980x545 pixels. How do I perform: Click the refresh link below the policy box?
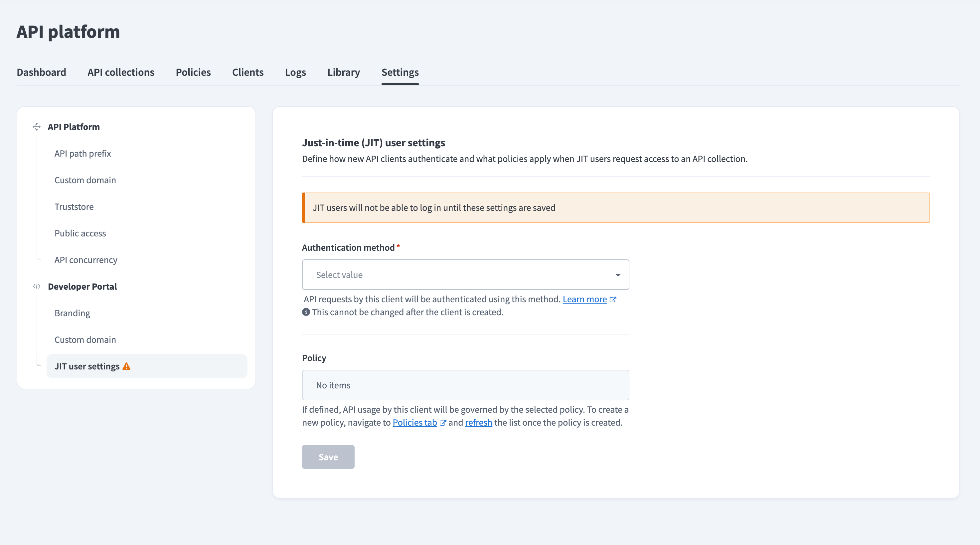pos(479,423)
